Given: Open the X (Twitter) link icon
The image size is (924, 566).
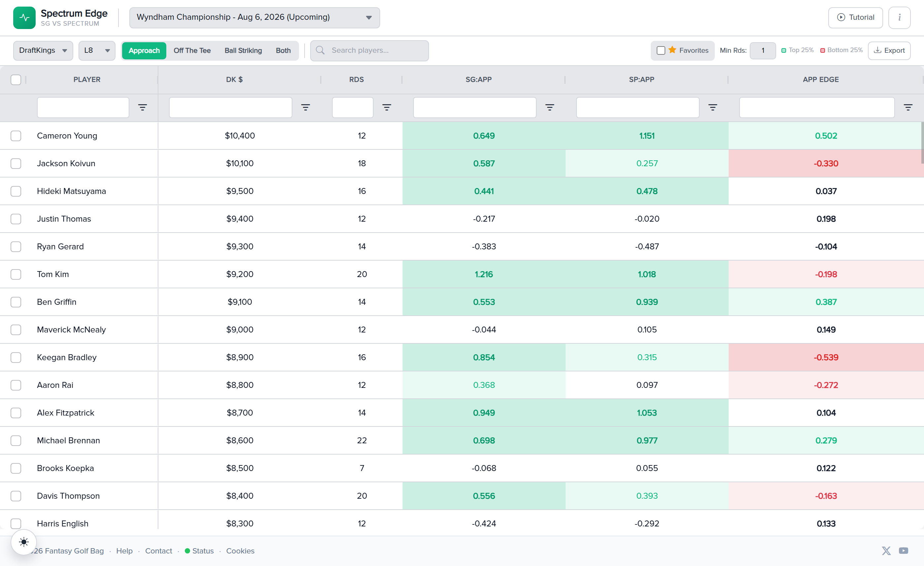Looking at the screenshot, I should [886, 550].
